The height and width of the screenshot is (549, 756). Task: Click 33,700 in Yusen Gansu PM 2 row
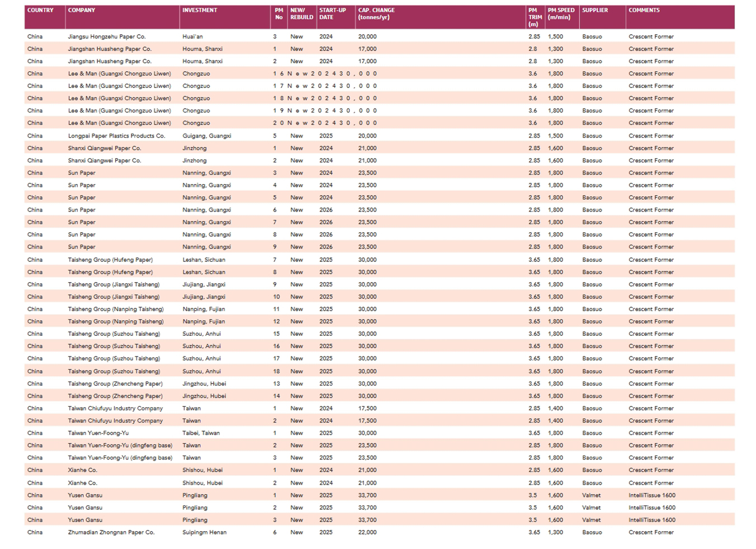tap(367, 507)
